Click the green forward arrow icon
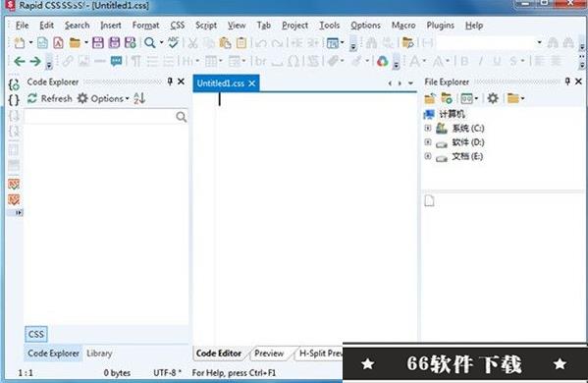The image size is (588, 383). [35, 61]
